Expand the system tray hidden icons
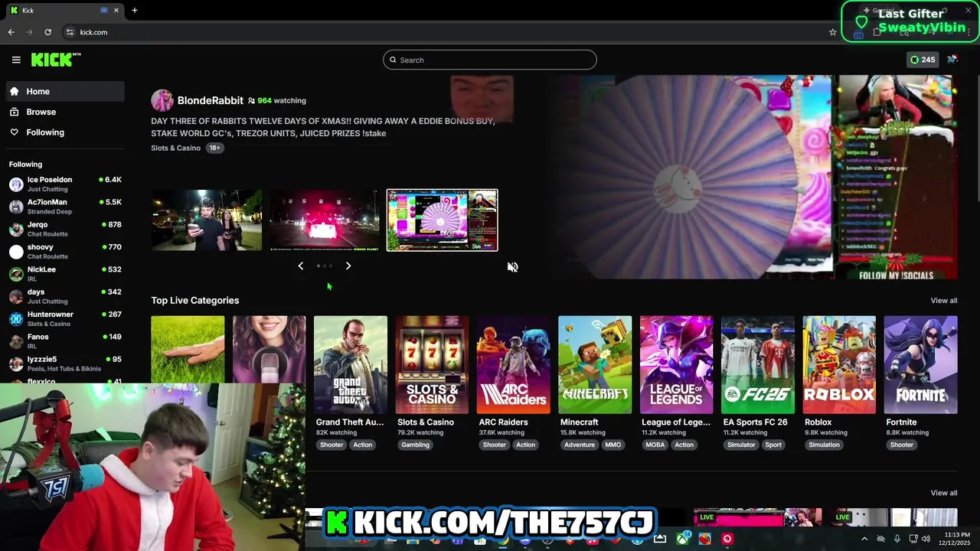980x551 pixels. click(865, 539)
